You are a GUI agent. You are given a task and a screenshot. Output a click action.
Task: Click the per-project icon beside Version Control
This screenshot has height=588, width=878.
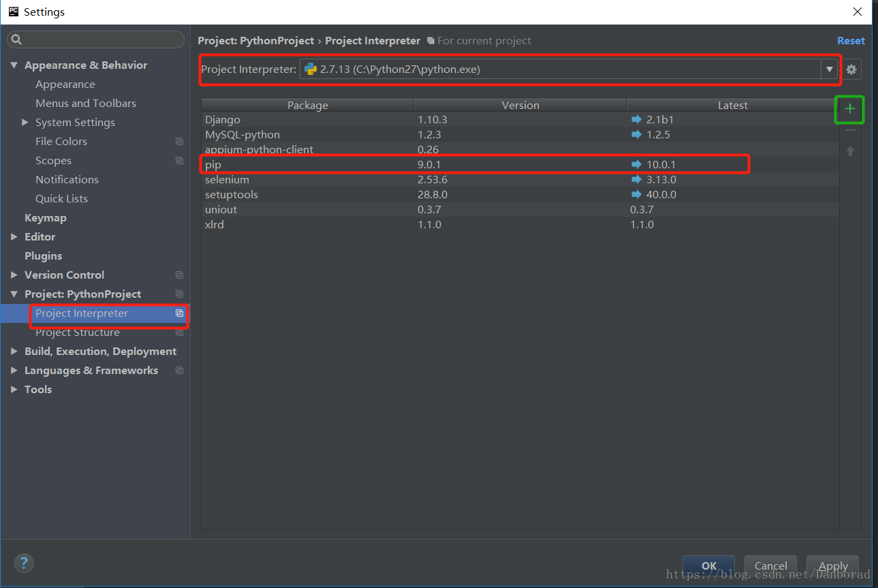tap(179, 275)
